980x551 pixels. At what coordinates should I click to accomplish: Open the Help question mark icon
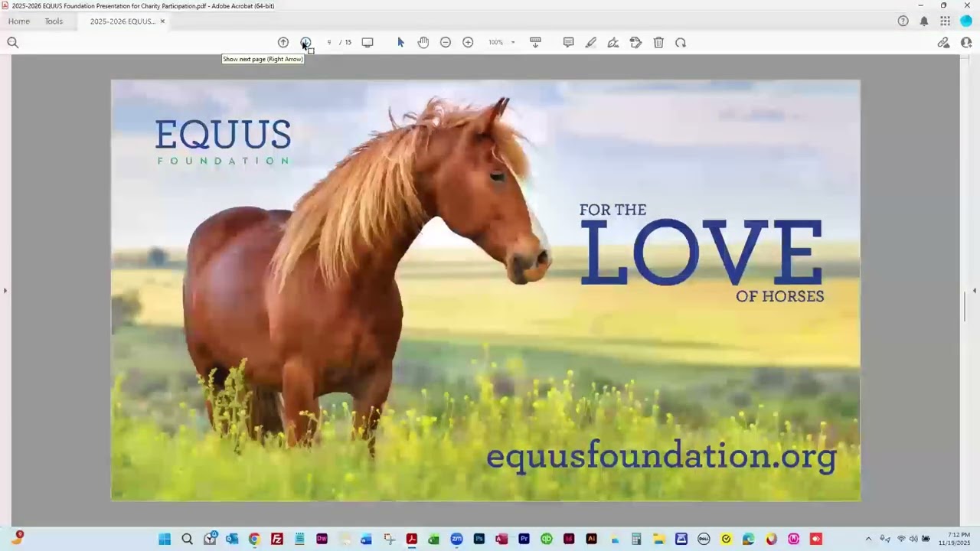tap(903, 21)
